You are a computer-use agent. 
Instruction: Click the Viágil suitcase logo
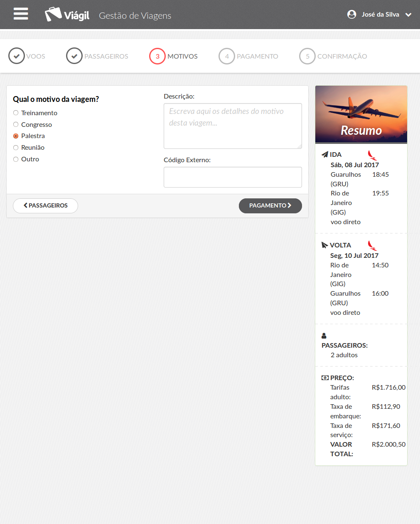(53, 15)
